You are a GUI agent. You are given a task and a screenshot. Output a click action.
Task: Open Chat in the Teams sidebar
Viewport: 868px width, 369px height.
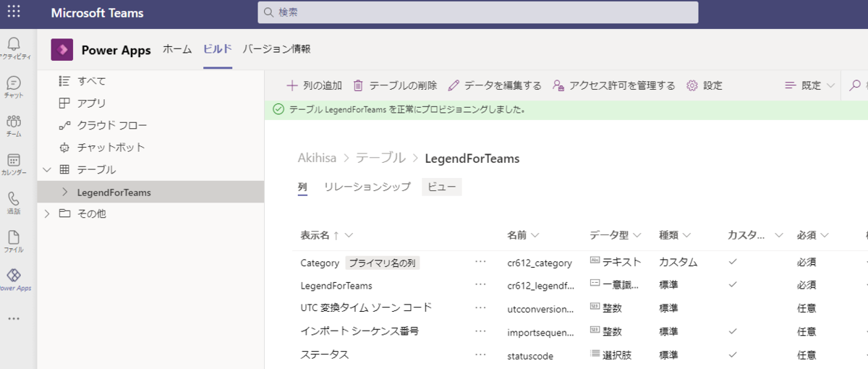14,86
